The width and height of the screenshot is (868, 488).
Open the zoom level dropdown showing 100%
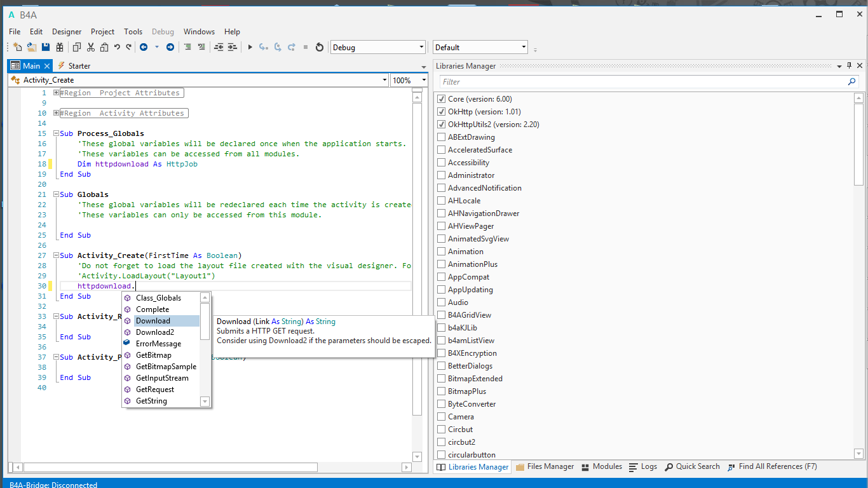[421, 80]
